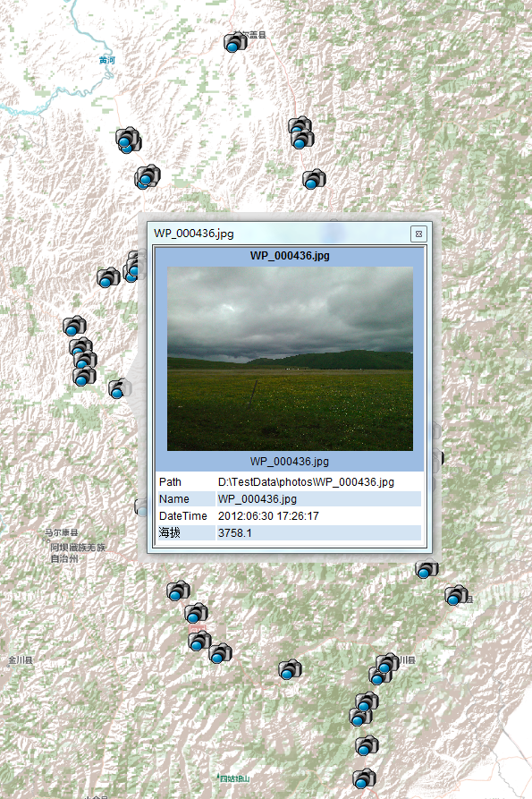This screenshot has height=799, width=532.
Task: Click camera marker overlapping the 若尔盖县 label
Action: 235,42
